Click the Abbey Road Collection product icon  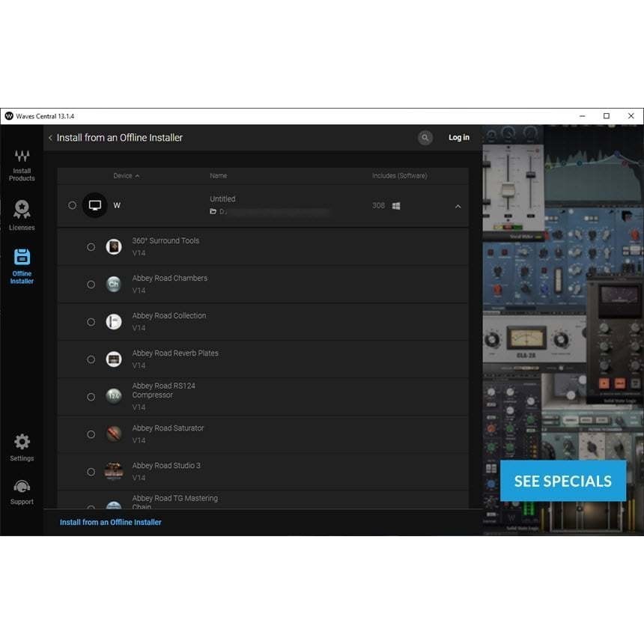(x=114, y=321)
